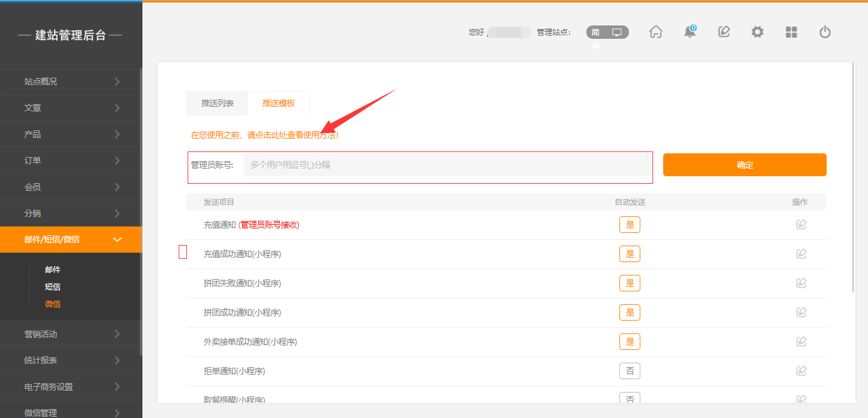Open settings gear icon in header

[x=757, y=32]
